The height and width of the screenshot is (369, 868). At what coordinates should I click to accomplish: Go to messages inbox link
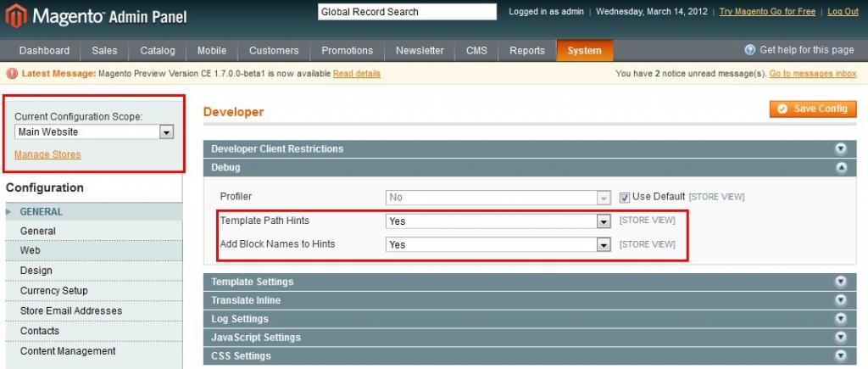point(813,74)
